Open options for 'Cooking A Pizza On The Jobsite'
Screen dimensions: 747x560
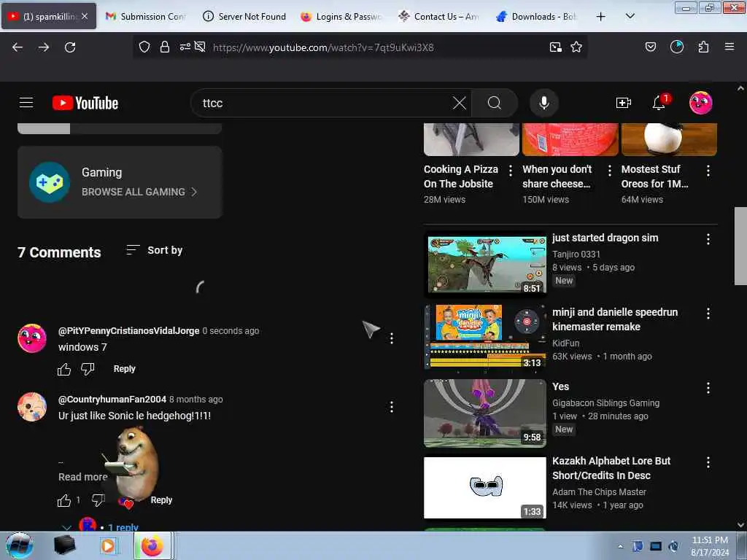coord(510,171)
